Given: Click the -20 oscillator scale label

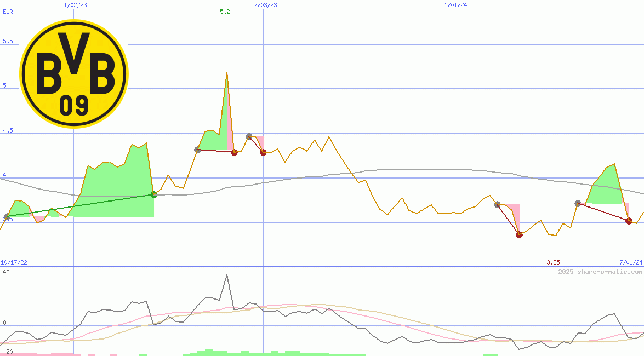Looking at the screenshot, I should (x=7, y=351).
